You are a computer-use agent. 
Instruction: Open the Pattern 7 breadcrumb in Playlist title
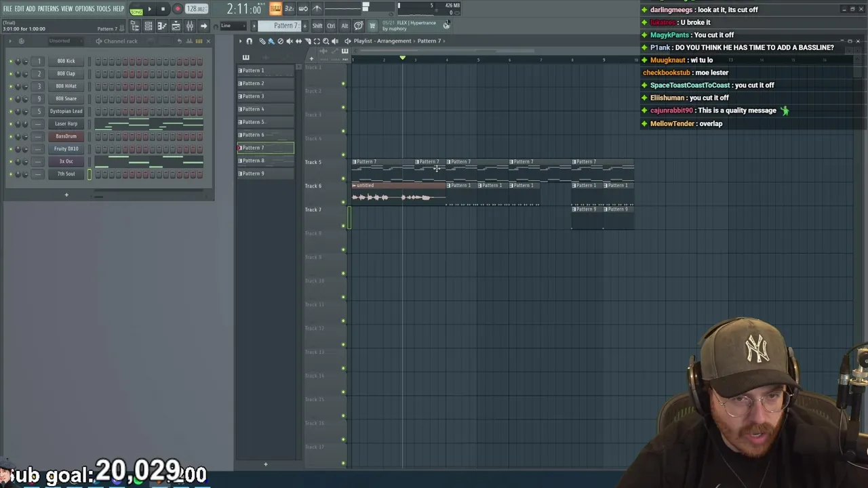pyautogui.click(x=429, y=41)
